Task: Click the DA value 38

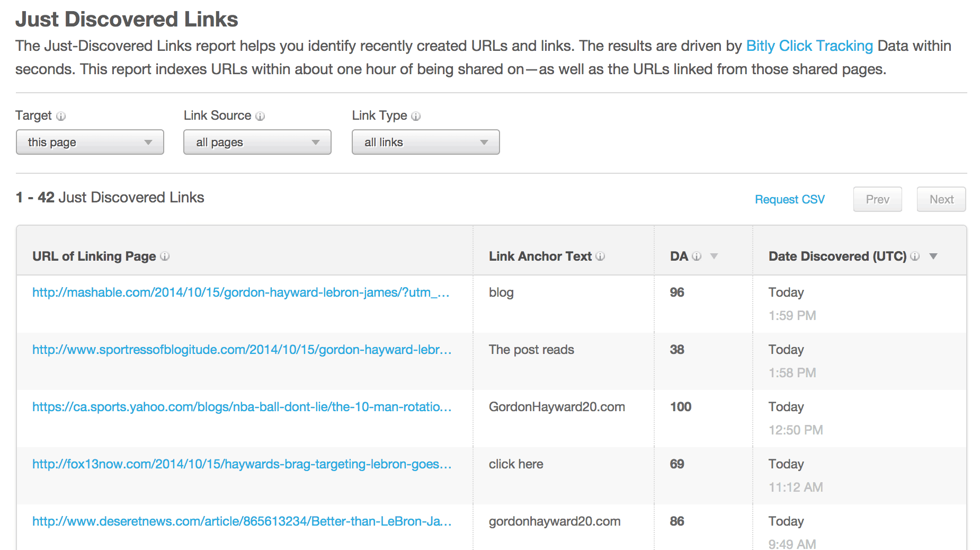Action: tap(677, 350)
